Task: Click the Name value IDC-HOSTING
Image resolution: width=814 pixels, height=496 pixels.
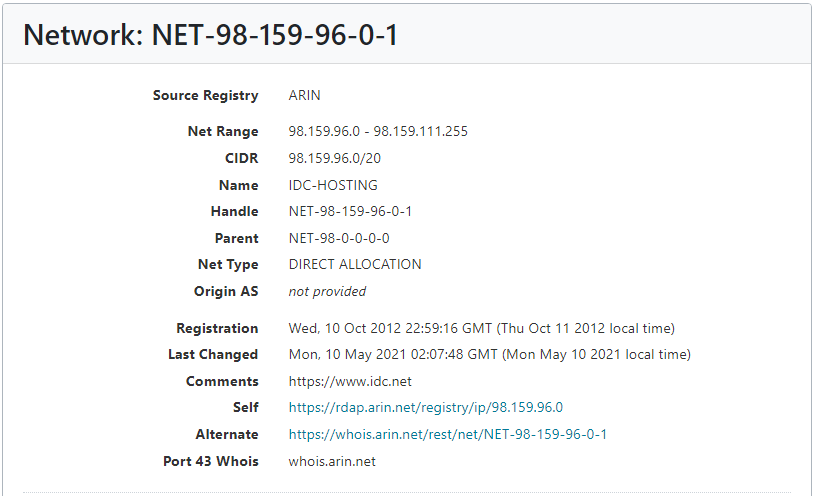Action: click(333, 185)
